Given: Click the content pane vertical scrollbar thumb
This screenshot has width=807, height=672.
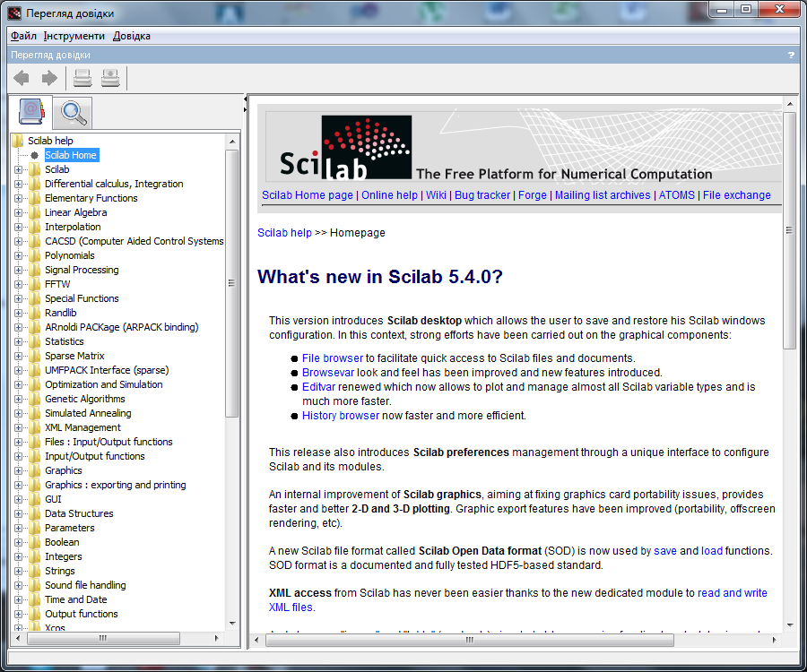Looking at the screenshot, I should click(789, 230).
